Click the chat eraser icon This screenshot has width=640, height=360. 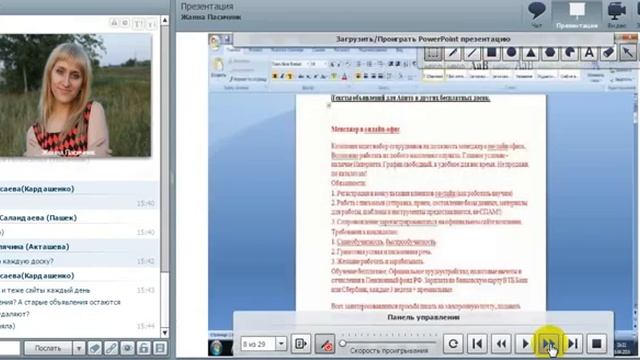[95, 348]
